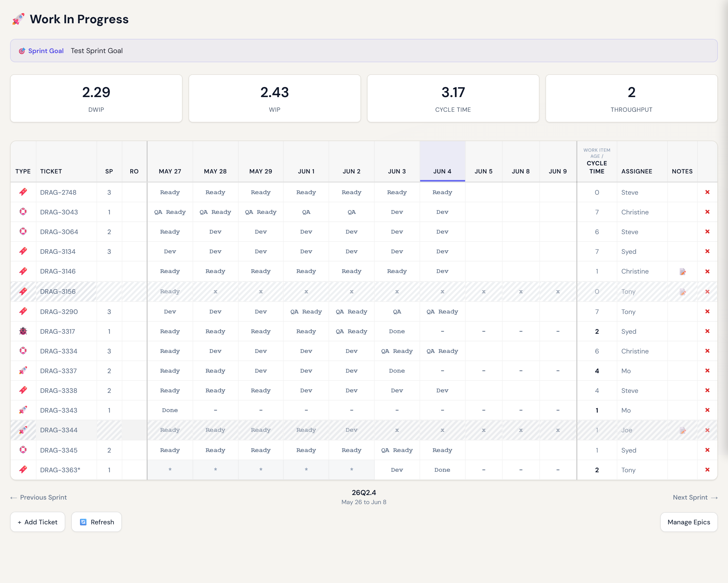
Task: Click the lifebuoy type icon for DRAG-3345
Action: click(x=23, y=450)
